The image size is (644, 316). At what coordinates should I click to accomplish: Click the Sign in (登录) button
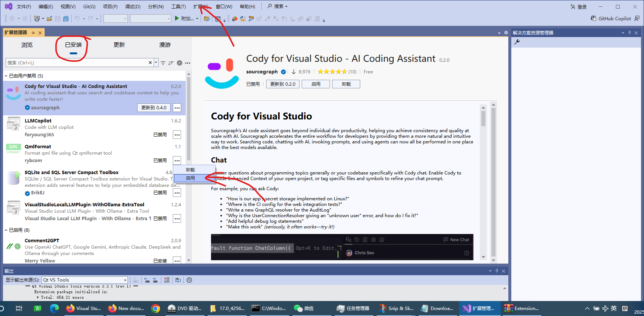pos(578,7)
